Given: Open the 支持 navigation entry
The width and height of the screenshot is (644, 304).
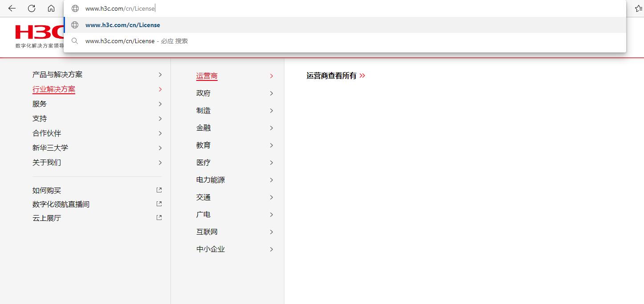Looking at the screenshot, I should [x=40, y=118].
